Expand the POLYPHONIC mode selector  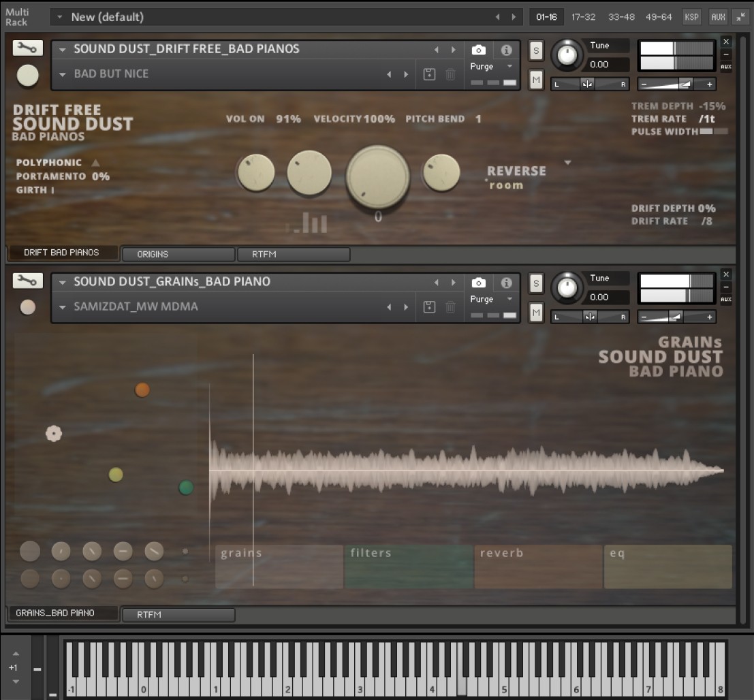click(95, 163)
